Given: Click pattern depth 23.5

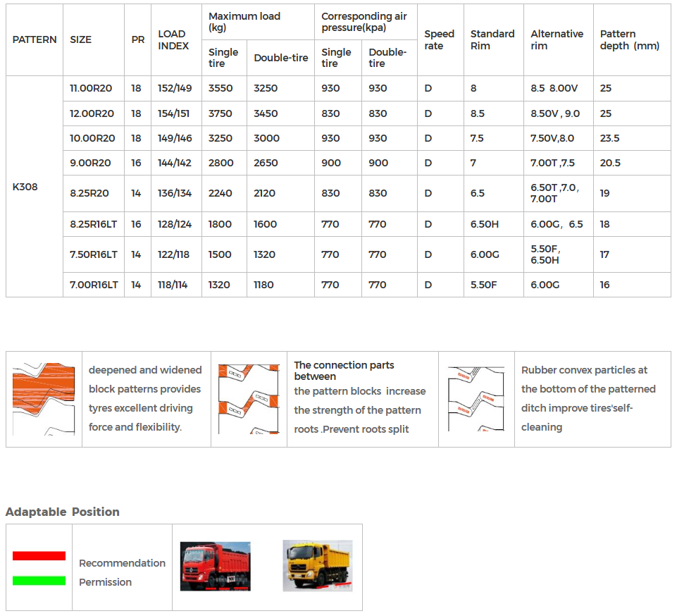Looking at the screenshot, I should (x=609, y=138).
